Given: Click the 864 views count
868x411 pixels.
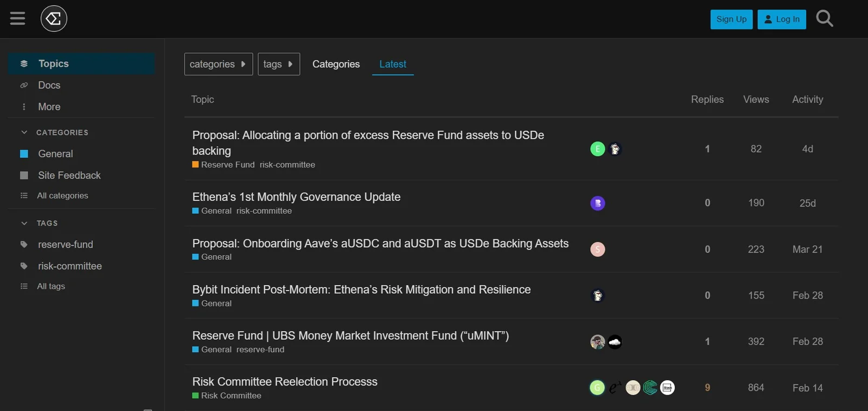Looking at the screenshot, I should (x=756, y=388).
